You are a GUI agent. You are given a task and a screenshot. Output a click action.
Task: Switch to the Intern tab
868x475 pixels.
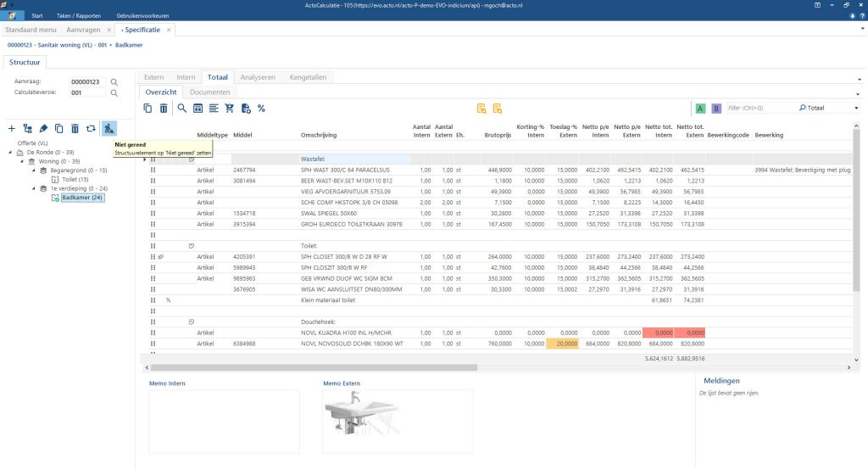(186, 77)
